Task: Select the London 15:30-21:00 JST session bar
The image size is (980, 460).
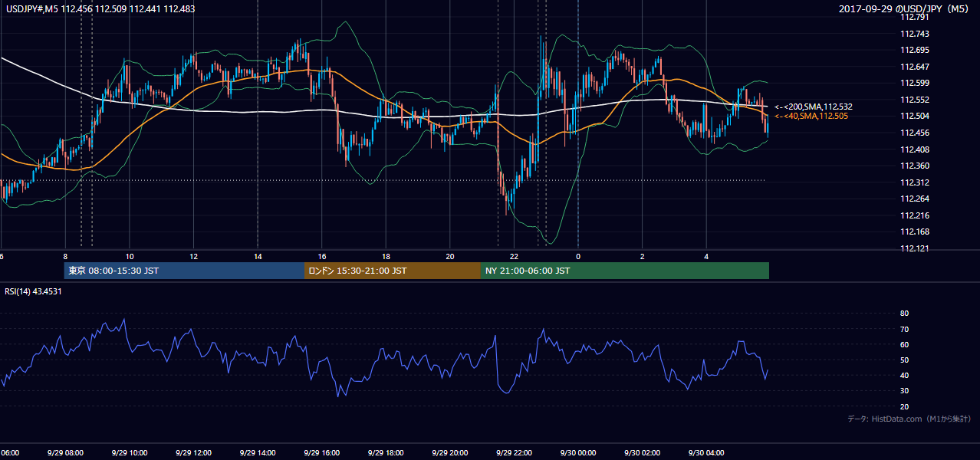Action: [393, 271]
